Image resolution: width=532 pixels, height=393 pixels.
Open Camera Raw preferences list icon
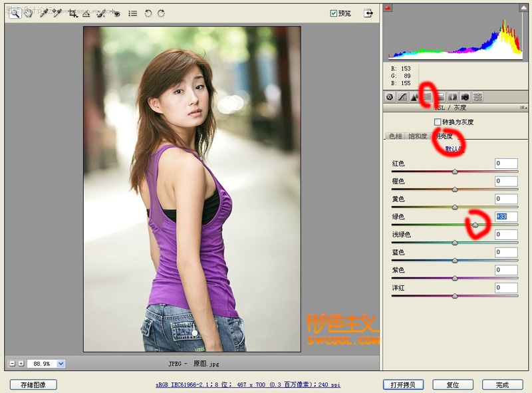pyautogui.click(x=132, y=13)
